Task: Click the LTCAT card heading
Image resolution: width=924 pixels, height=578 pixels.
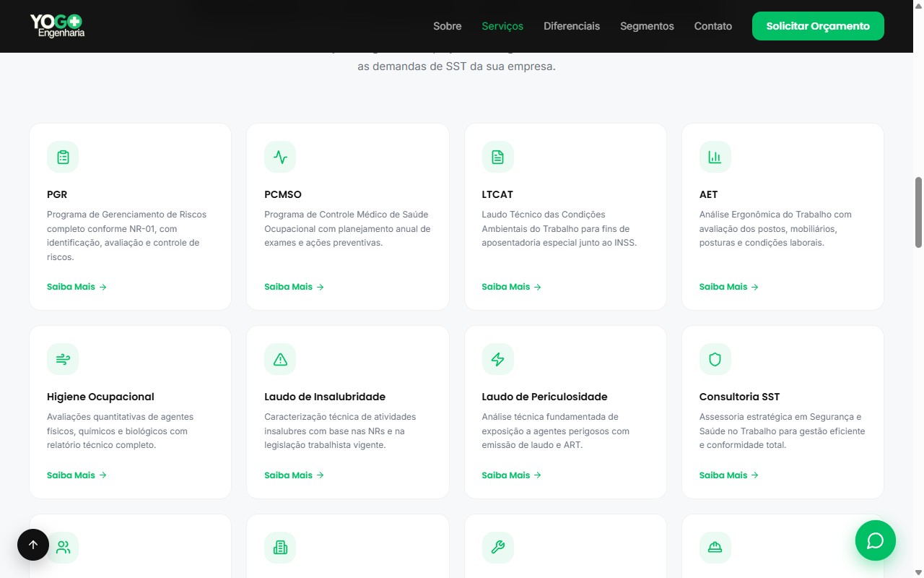Action: (x=497, y=194)
